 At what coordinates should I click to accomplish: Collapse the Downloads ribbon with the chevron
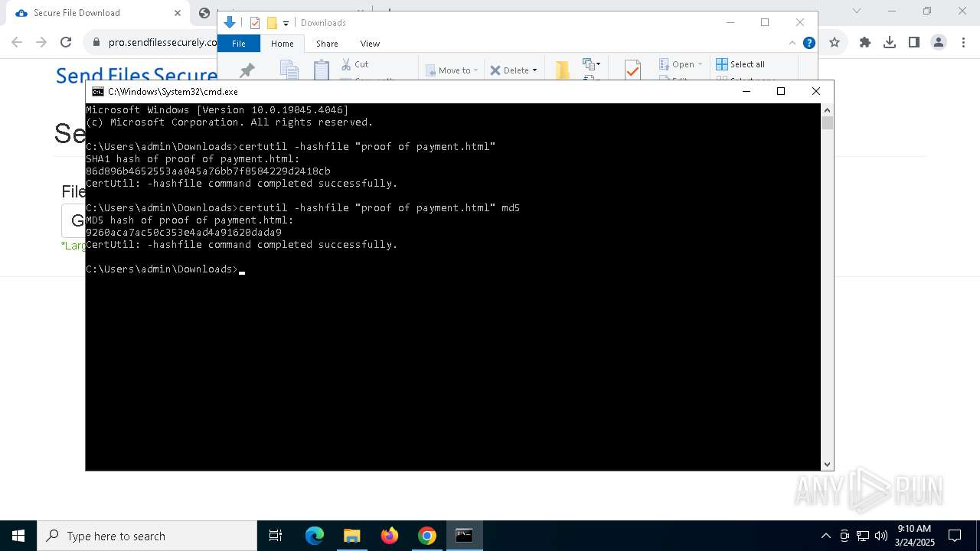click(x=792, y=43)
